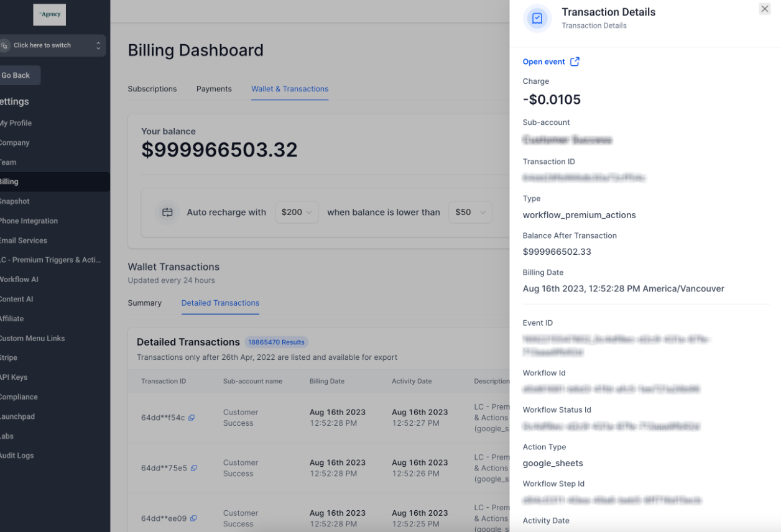Copy transaction ID 64dd**ee09

point(193,518)
